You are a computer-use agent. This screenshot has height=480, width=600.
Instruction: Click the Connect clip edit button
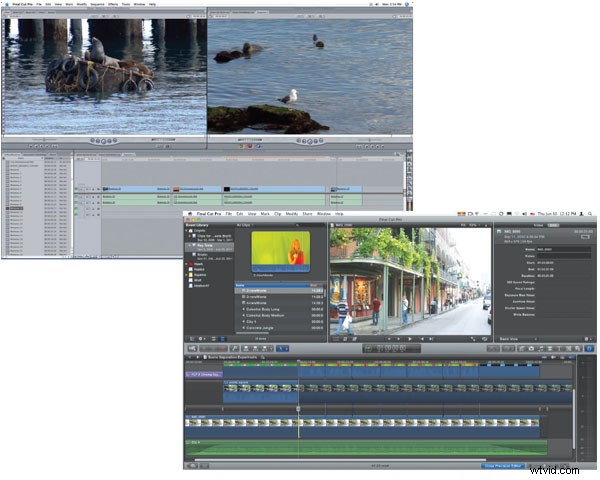pyautogui.click(x=246, y=349)
